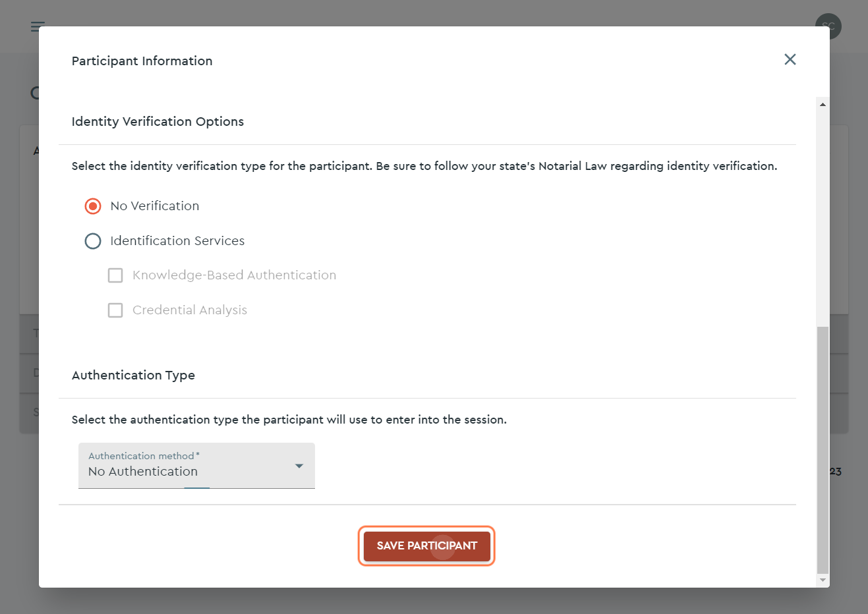Click the dialog scrollbar down arrow
The image size is (868, 614).
coord(823,580)
